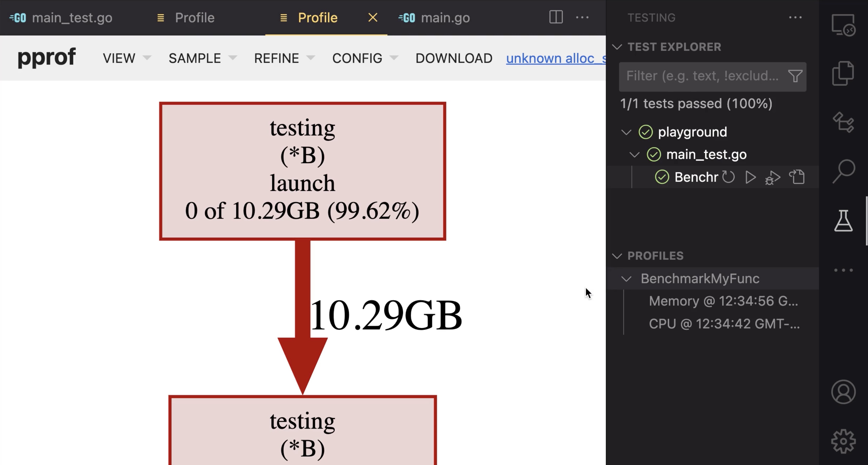This screenshot has height=465, width=868.
Task: Open the CONFIG dropdown in pprof
Action: click(365, 58)
